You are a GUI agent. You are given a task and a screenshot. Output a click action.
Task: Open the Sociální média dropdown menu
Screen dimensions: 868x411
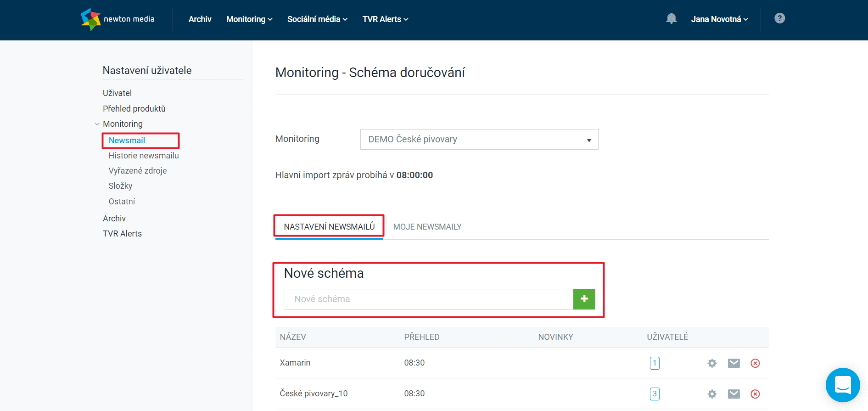(317, 19)
